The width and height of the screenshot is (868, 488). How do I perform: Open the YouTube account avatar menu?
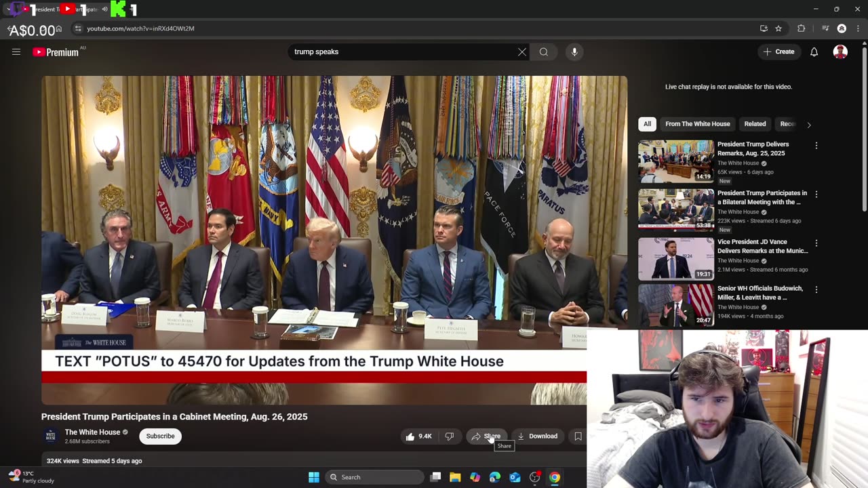(x=840, y=52)
